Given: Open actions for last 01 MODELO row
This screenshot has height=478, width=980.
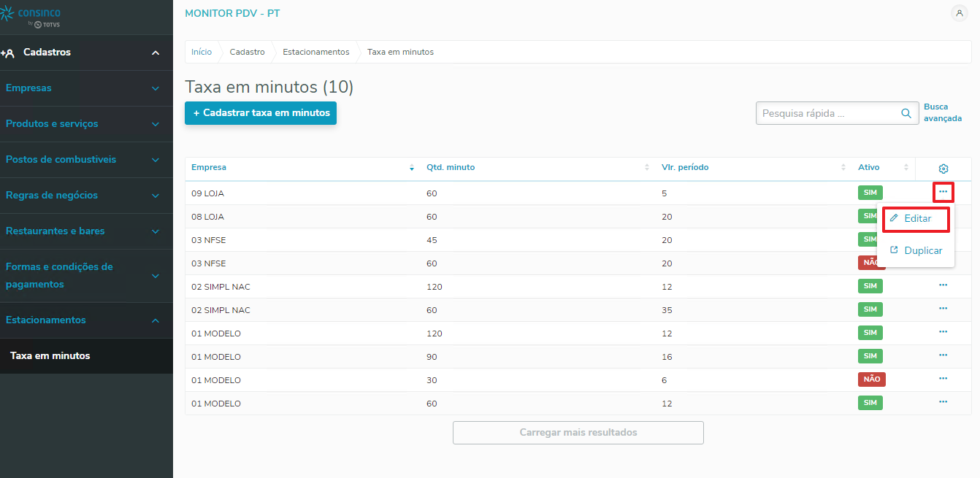Looking at the screenshot, I should point(943,402).
